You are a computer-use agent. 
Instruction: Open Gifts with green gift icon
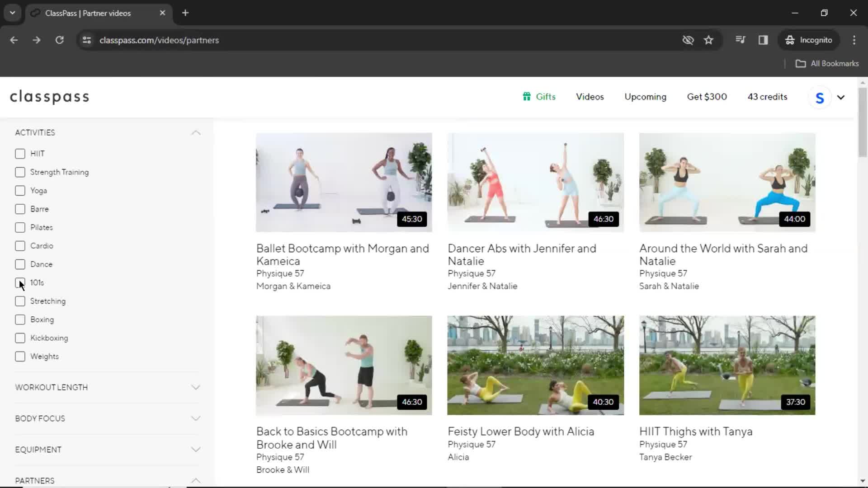point(539,97)
